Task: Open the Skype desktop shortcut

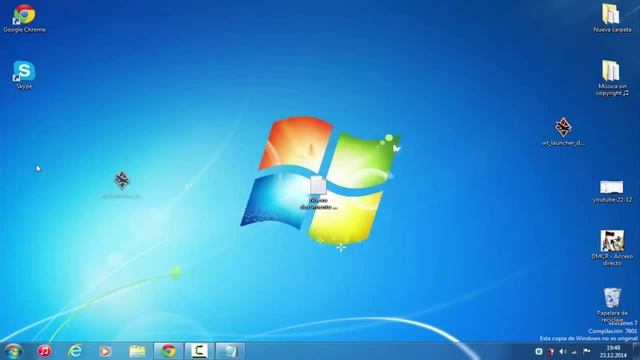Action: click(24, 74)
